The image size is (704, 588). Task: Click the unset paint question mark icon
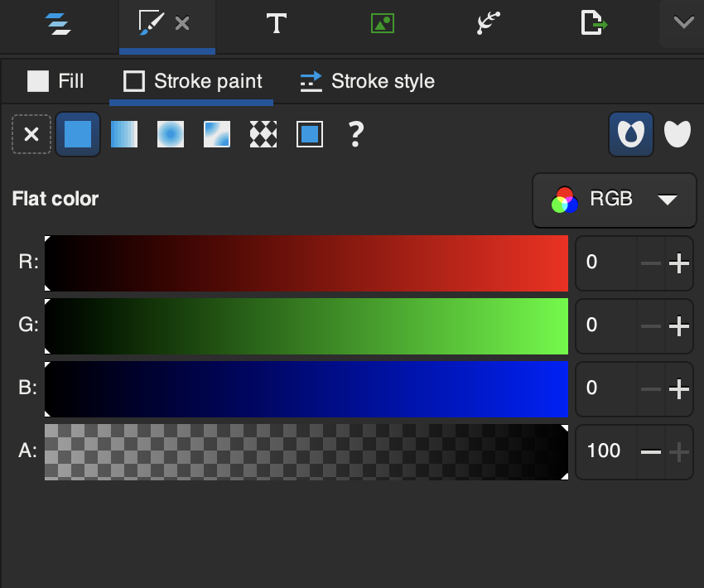coord(355,134)
